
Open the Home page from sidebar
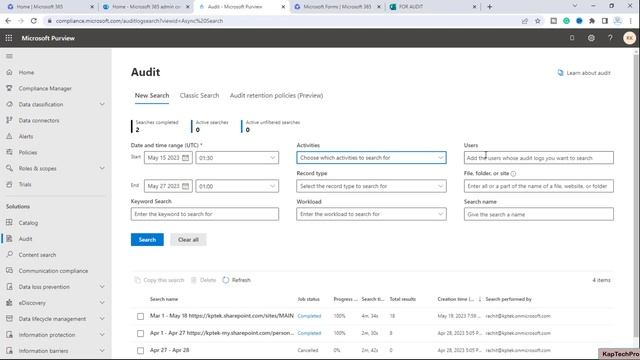27,72
